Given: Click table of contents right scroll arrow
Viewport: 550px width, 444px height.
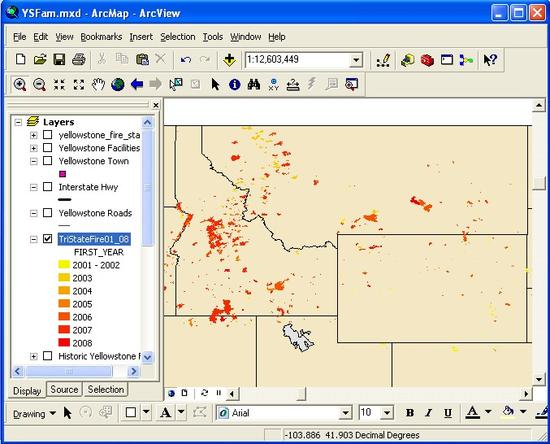Looking at the screenshot, I should click(133, 371).
